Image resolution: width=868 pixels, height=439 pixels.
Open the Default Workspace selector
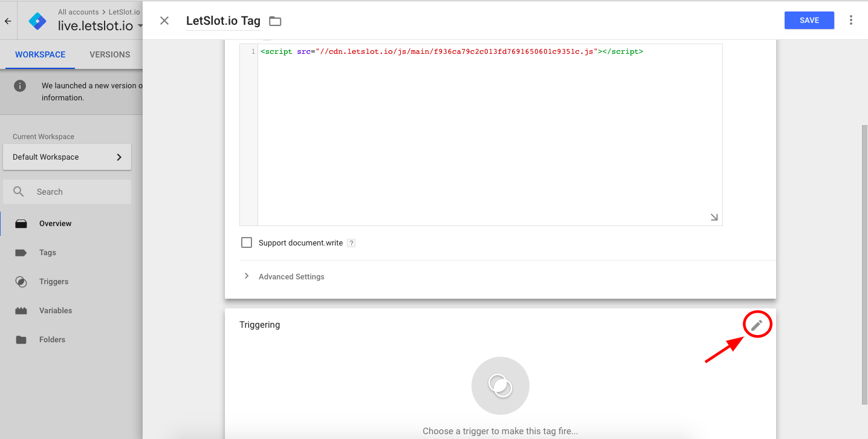[67, 157]
